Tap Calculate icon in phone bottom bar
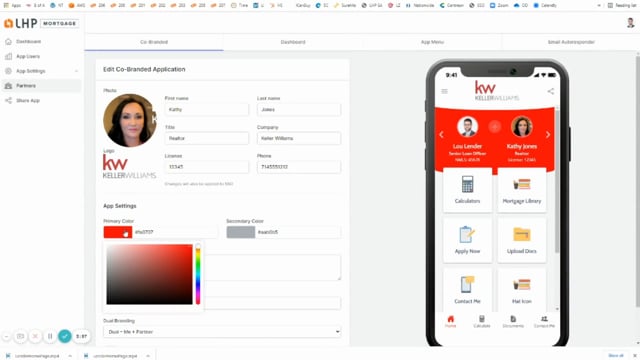This screenshot has width=640, height=360. 482,321
